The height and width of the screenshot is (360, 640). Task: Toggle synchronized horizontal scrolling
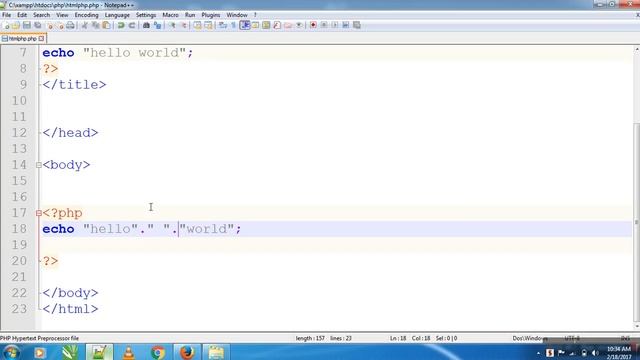pyautogui.click(x=208, y=25)
